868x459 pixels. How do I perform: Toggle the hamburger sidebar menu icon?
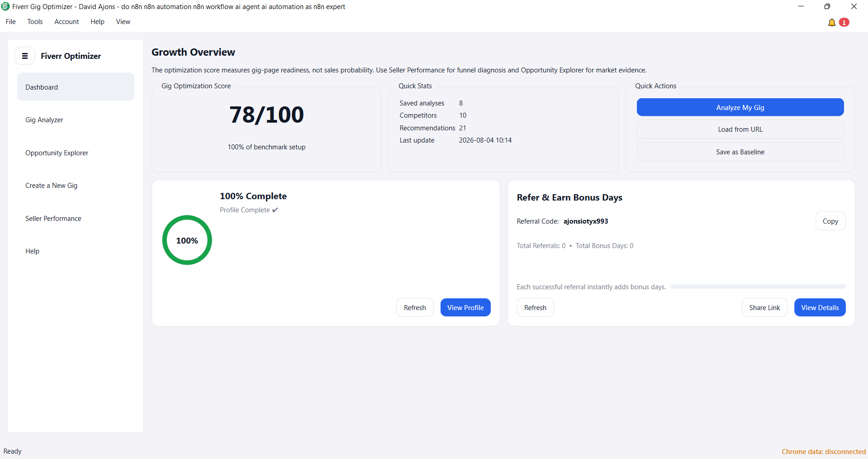[x=25, y=56]
